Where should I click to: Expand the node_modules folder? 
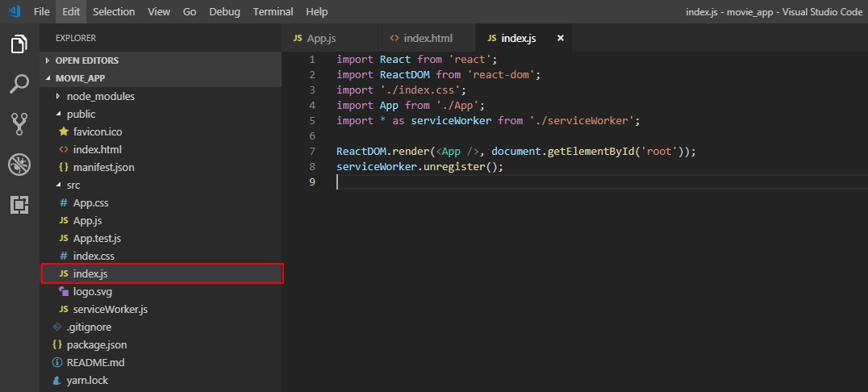coord(58,96)
